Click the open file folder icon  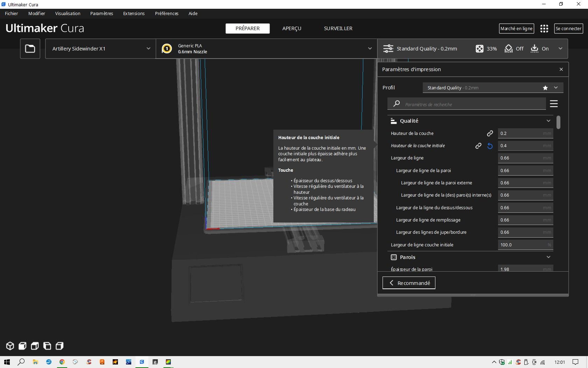[x=30, y=49]
